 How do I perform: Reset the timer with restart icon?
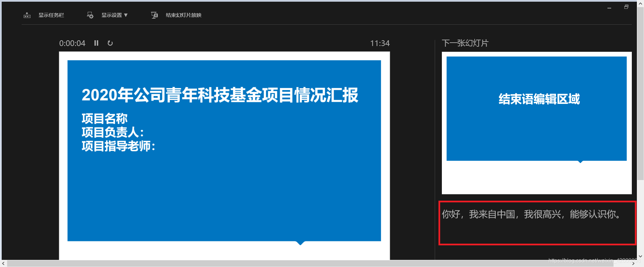coord(110,43)
